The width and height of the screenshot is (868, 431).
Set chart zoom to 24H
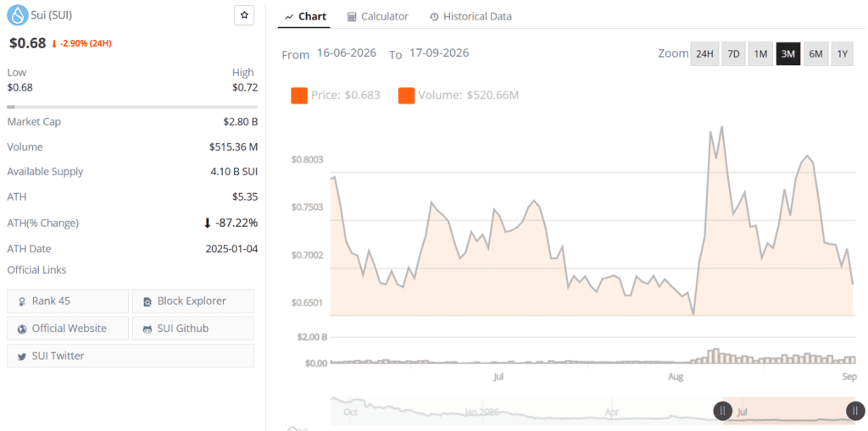(704, 53)
